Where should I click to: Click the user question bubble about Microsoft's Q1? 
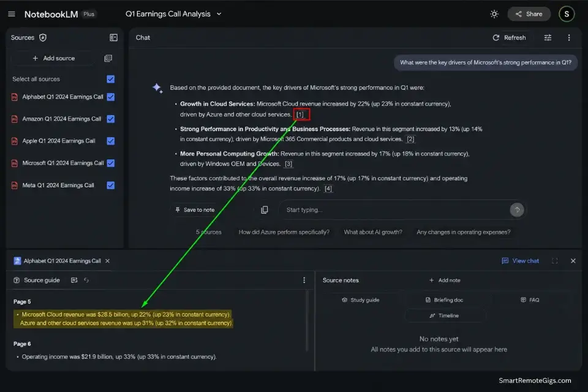485,62
